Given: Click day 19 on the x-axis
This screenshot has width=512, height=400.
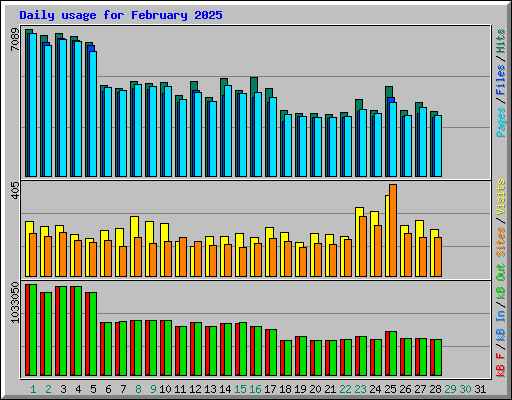Looking at the screenshot, I should point(300,389).
